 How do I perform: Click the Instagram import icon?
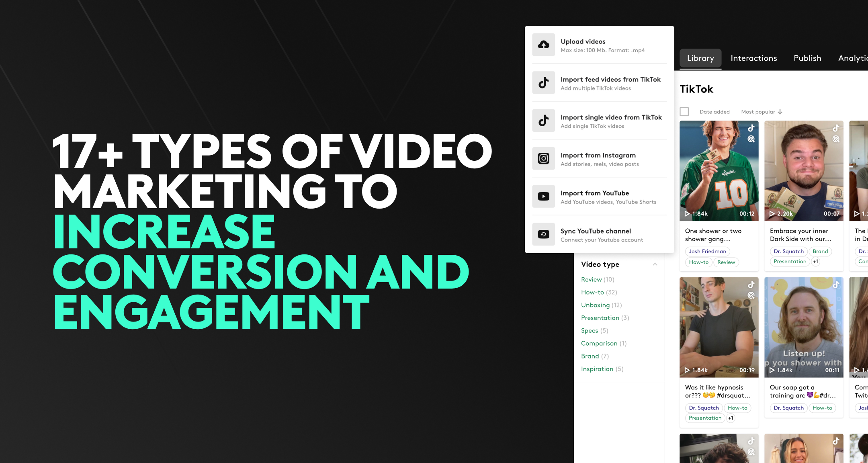[x=543, y=158]
